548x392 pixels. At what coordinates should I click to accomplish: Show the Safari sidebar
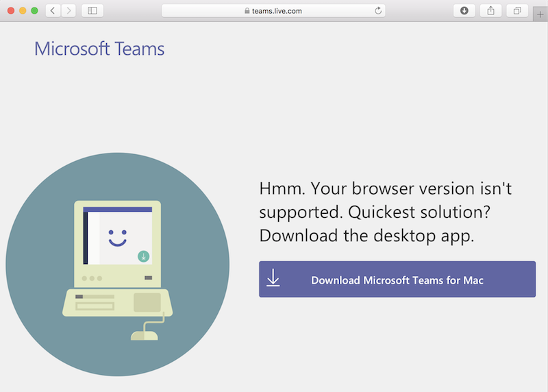(x=92, y=11)
